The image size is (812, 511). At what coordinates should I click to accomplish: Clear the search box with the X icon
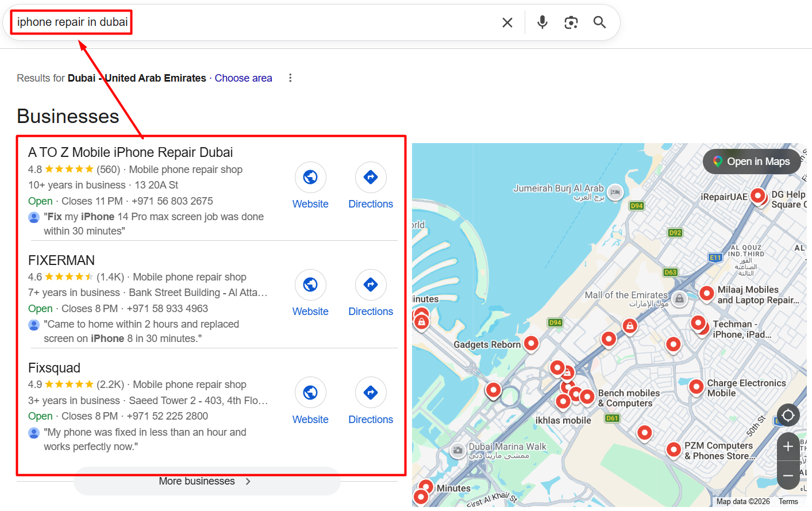[x=507, y=22]
